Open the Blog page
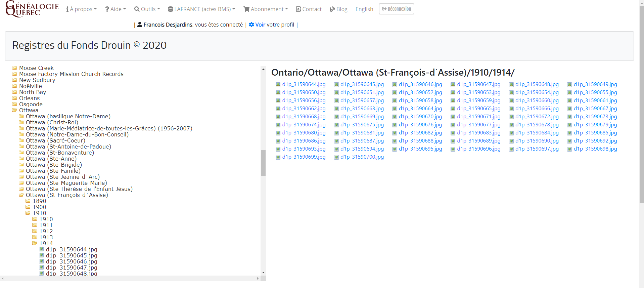This screenshot has width=644, height=288. [338, 9]
